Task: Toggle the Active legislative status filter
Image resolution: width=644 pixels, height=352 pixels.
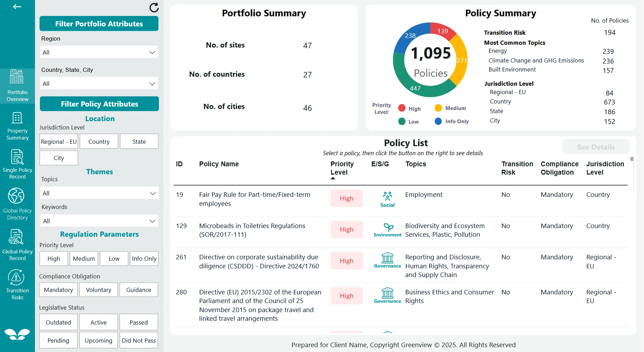Action: (98, 322)
